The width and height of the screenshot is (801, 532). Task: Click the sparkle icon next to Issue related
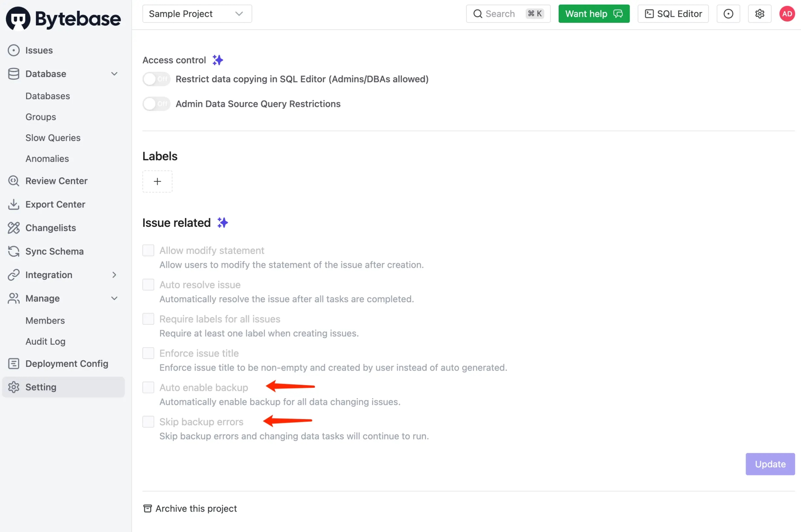[223, 223]
